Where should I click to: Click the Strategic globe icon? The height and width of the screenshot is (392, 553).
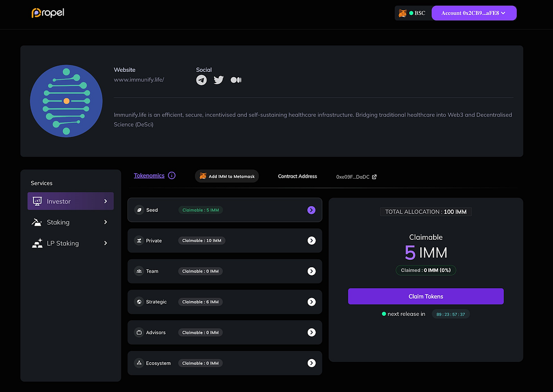(139, 302)
